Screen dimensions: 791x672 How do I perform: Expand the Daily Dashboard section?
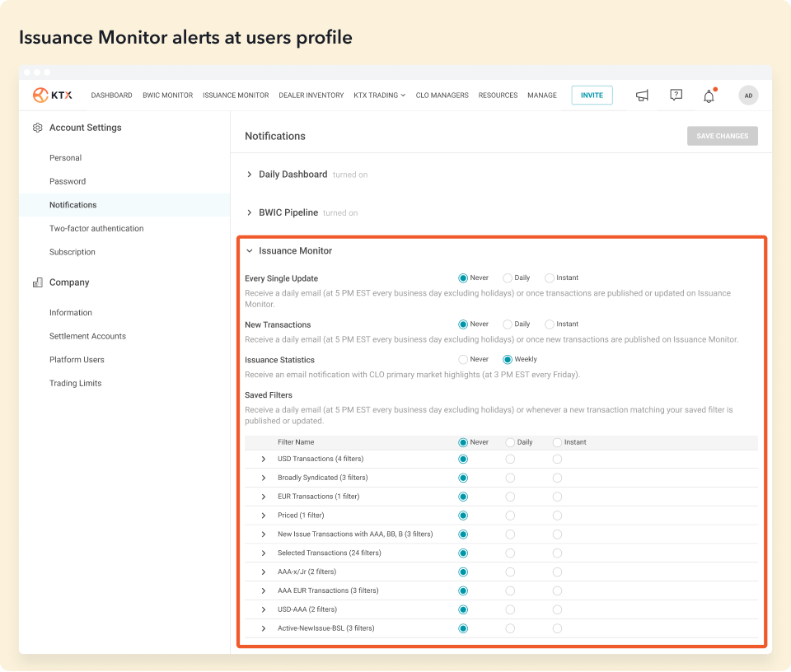pyautogui.click(x=250, y=175)
